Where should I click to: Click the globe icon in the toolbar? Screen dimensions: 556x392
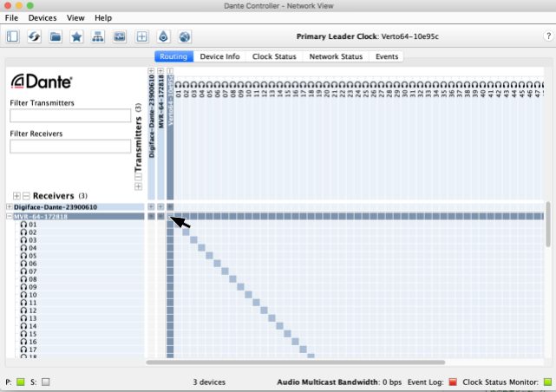tap(184, 36)
